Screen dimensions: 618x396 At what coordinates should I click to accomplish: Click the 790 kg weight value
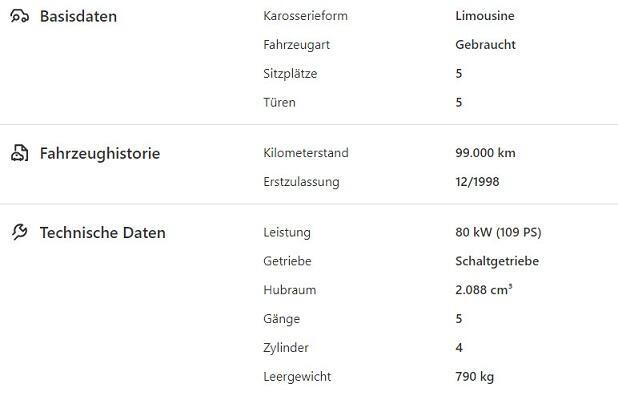475,377
